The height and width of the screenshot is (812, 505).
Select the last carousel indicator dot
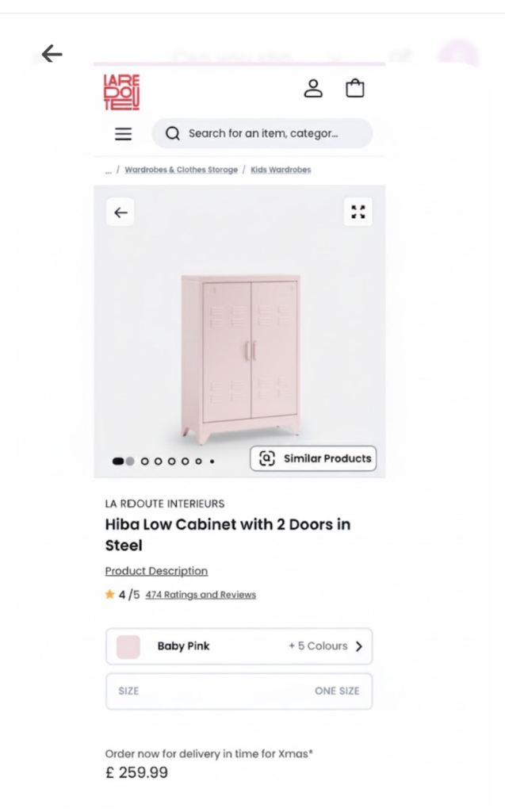point(212,460)
